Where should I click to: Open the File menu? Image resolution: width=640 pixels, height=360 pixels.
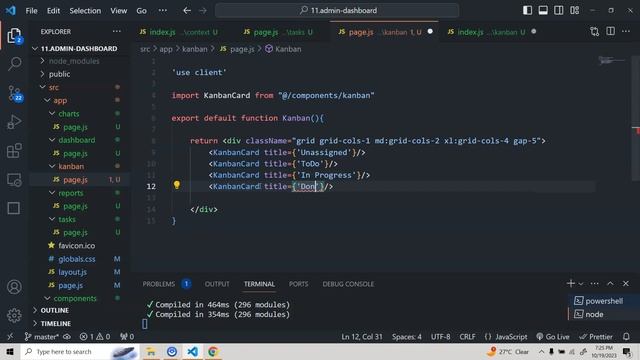click(31, 11)
